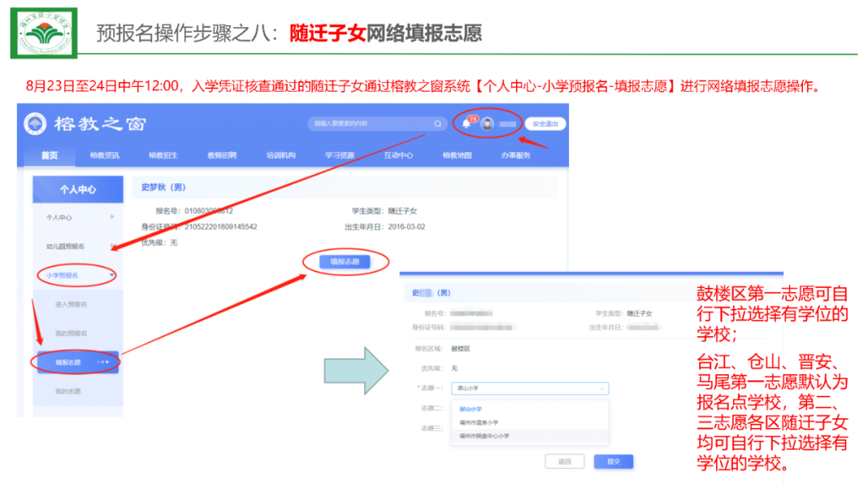Click the notification bell with red badge
This screenshot has height=489, width=868.
[x=466, y=123]
